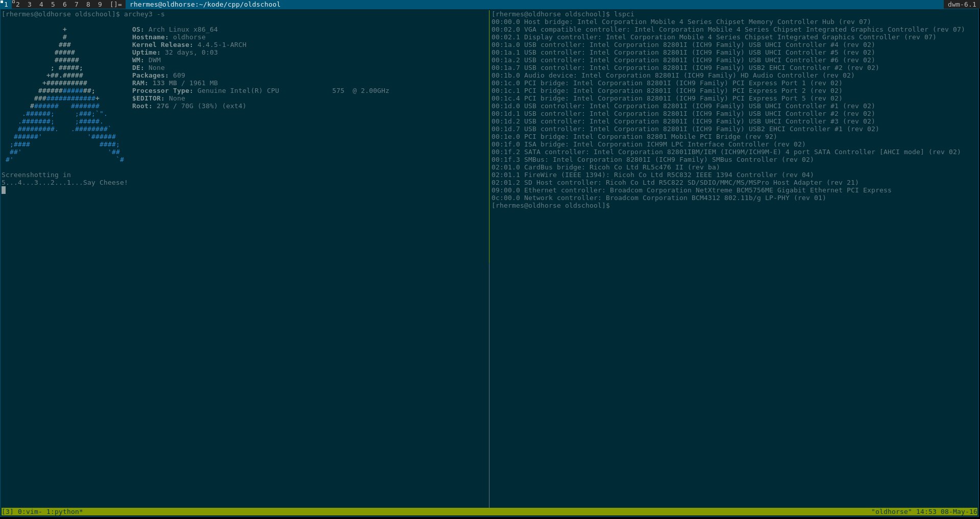Click the 00:1d.0 USB UHCI Controller #1 line

[683, 106]
